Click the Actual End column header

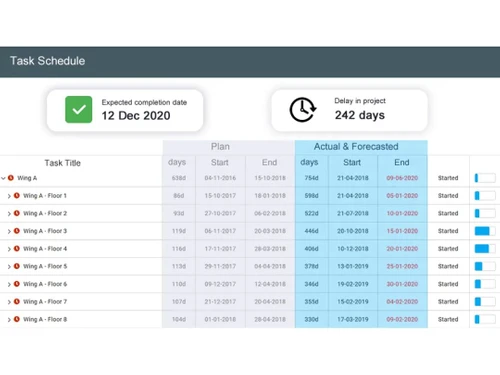(x=402, y=163)
